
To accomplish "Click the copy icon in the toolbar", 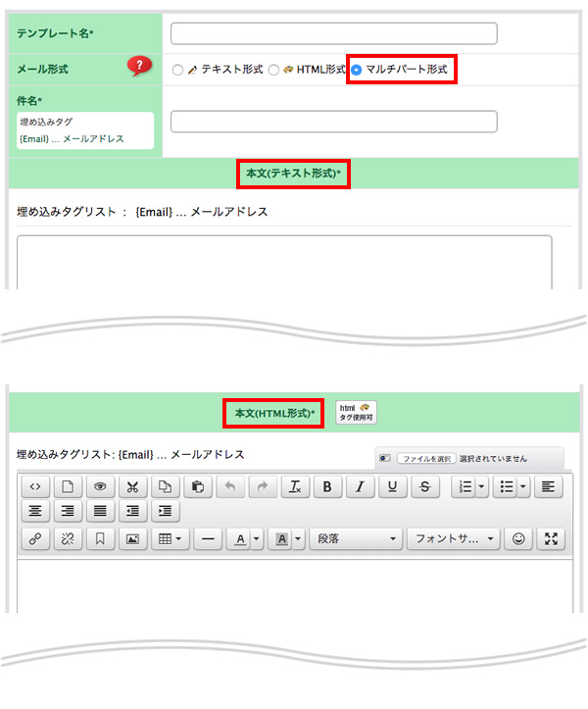I will [x=166, y=486].
